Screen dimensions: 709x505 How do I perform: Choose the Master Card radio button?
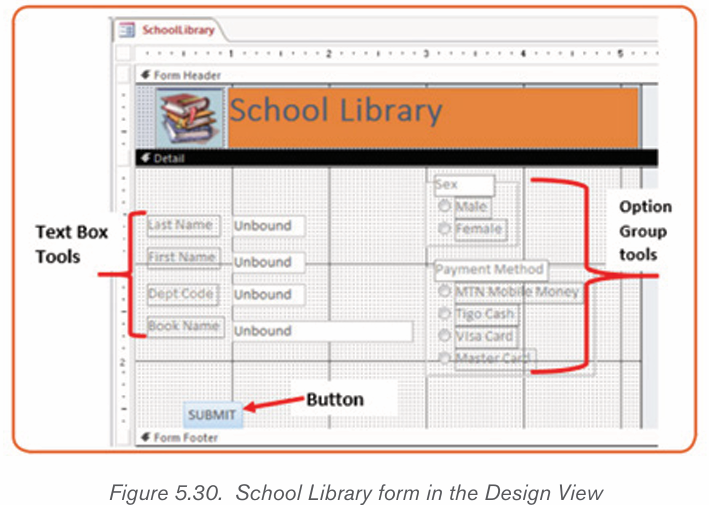point(444,358)
